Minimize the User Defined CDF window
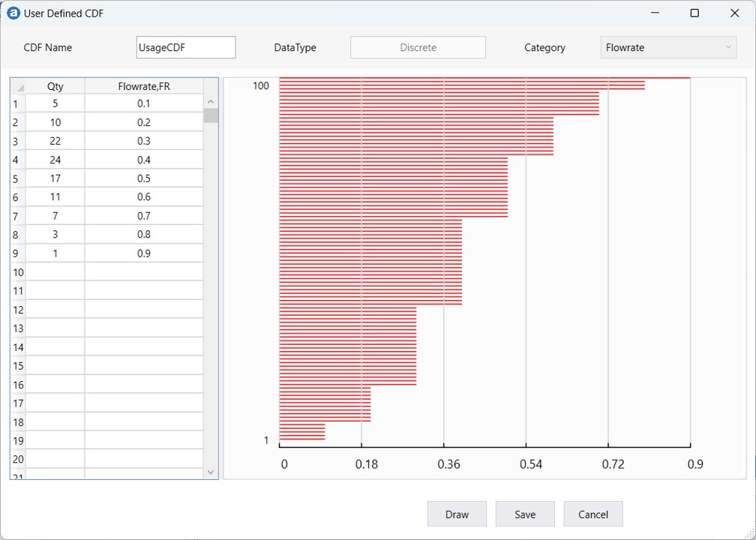The height and width of the screenshot is (540, 756). (x=655, y=13)
